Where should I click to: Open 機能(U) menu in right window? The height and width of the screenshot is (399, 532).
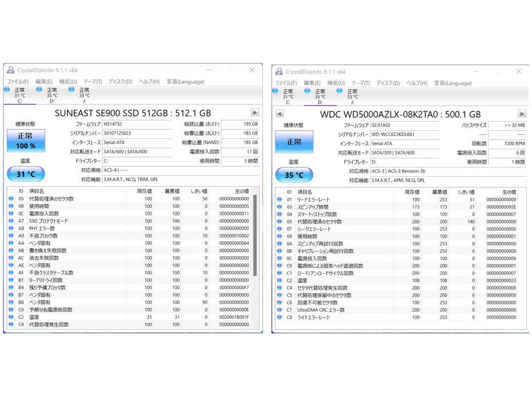(336, 83)
